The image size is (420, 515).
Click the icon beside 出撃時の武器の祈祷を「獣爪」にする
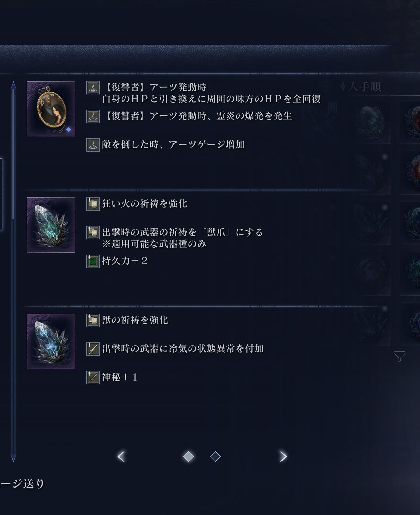click(x=93, y=232)
